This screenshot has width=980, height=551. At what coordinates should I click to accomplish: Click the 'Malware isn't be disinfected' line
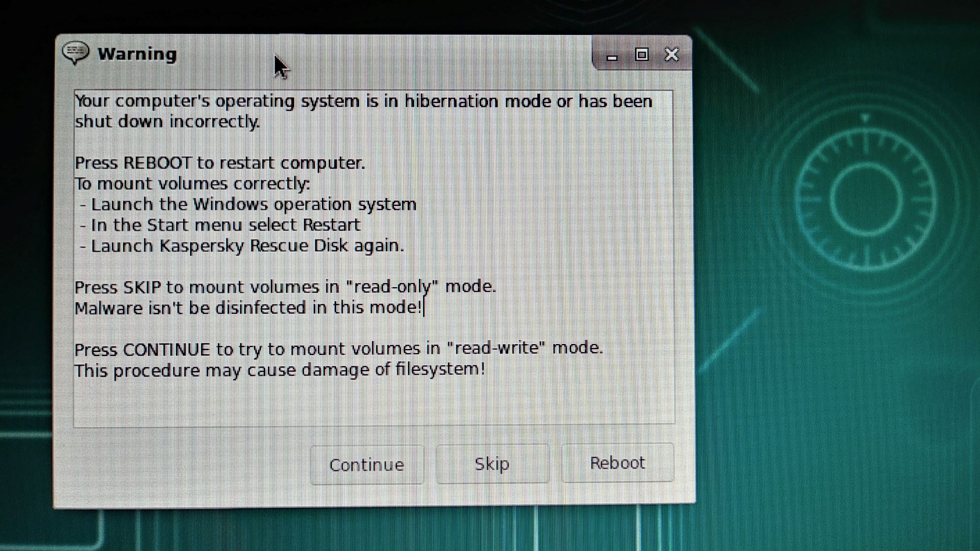coord(248,307)
